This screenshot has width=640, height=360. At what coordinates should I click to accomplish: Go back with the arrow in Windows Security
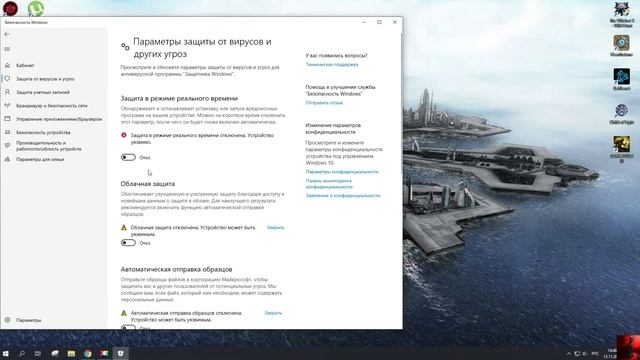pyautogui.click(x=7, y=34)
